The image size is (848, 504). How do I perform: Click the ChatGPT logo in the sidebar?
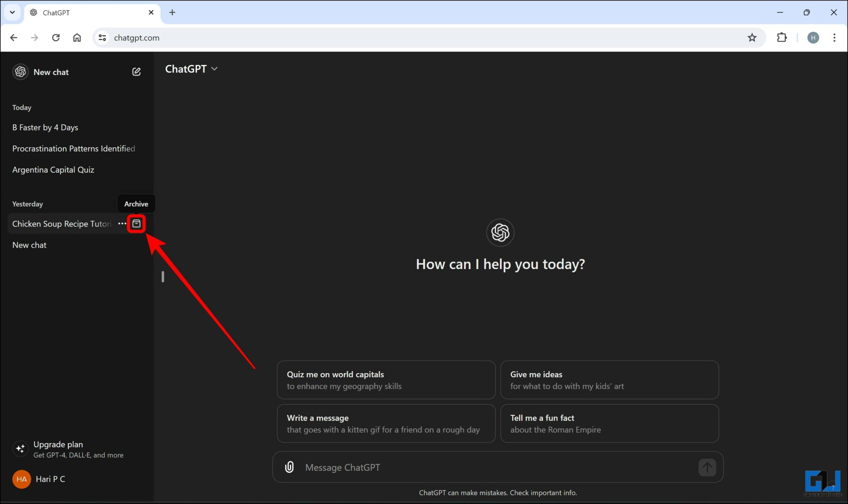[x=20, y=71]
